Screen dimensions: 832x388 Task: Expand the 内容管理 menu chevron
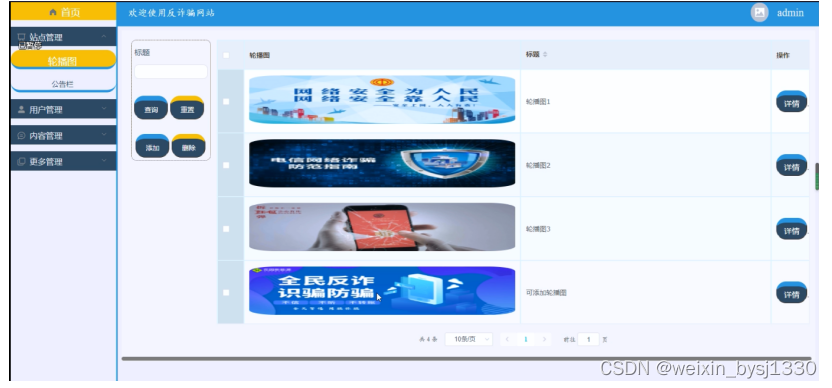coord(104,135)
